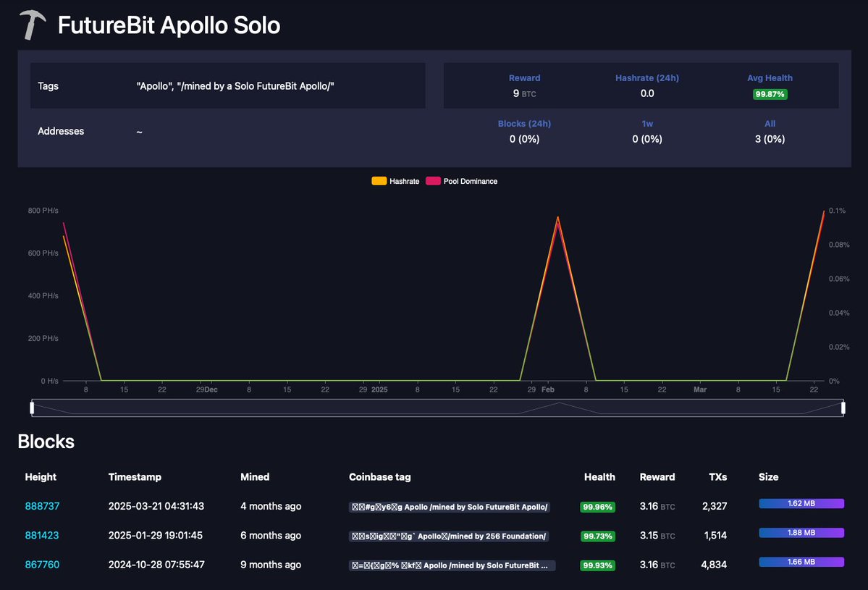868x590 pixels.
Task: Click the 1.66 MB size bar
Action: (801, 562)
